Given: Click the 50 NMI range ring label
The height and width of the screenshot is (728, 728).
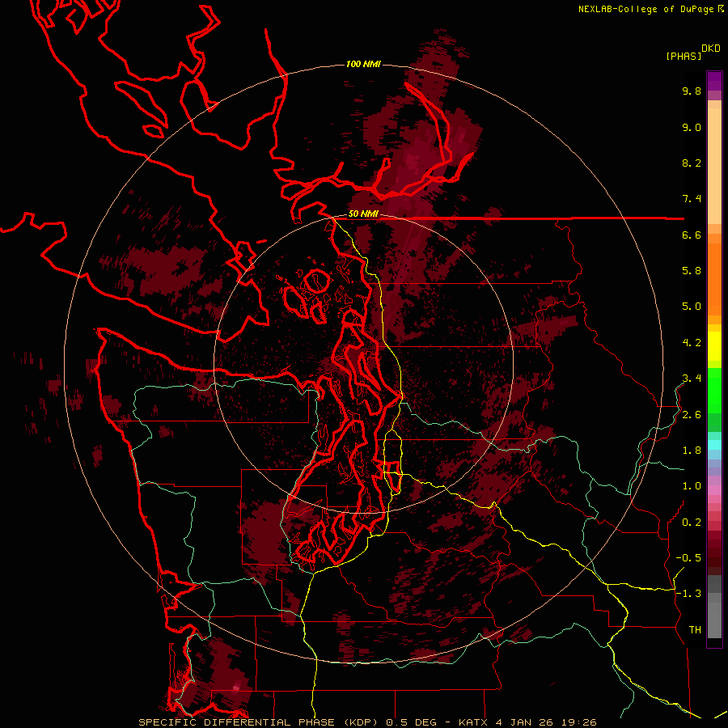Looking at the screenshot, I should (363, 214).
